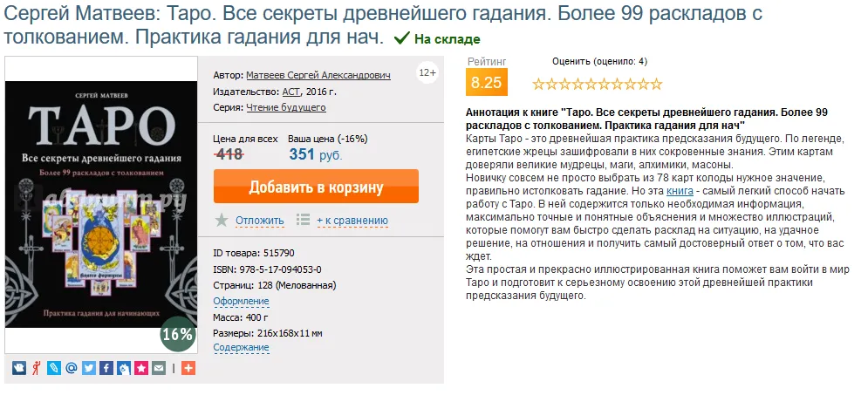This screenshot has height=395, width=868.
Task: Click the Mail.ru @ share icon
Action: [72, 368]
